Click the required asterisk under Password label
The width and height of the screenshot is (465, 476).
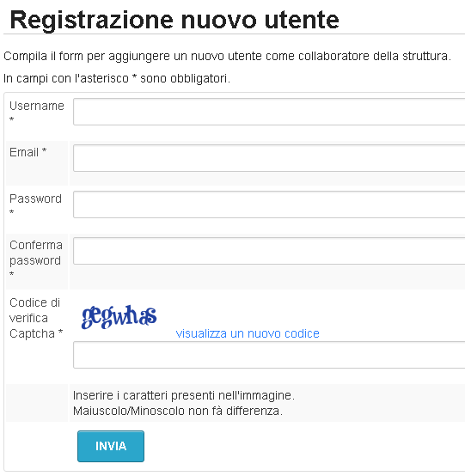[x=11, y=212]
